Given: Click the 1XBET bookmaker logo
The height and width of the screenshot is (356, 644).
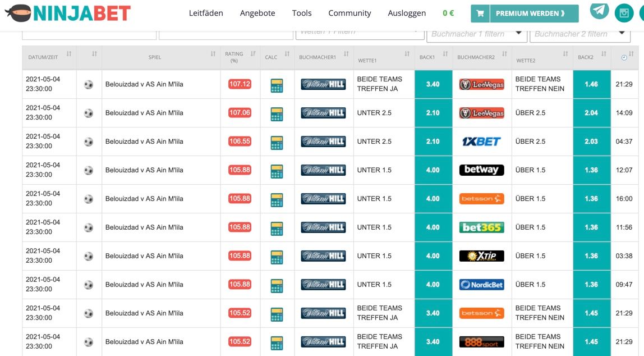Looking at the screenshot, I should 482,142.
